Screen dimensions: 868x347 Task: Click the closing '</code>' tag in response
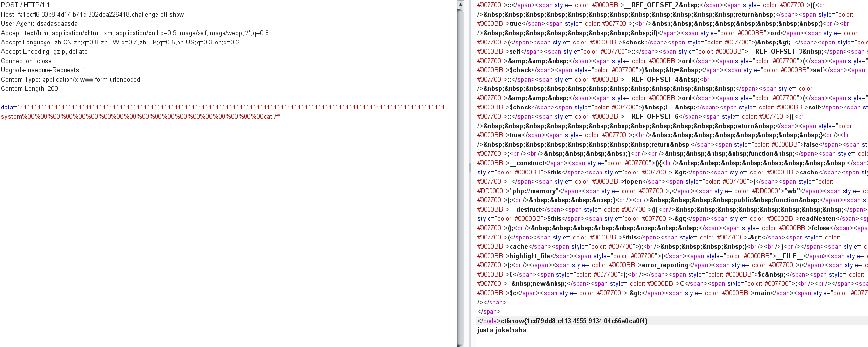[489, 321]
